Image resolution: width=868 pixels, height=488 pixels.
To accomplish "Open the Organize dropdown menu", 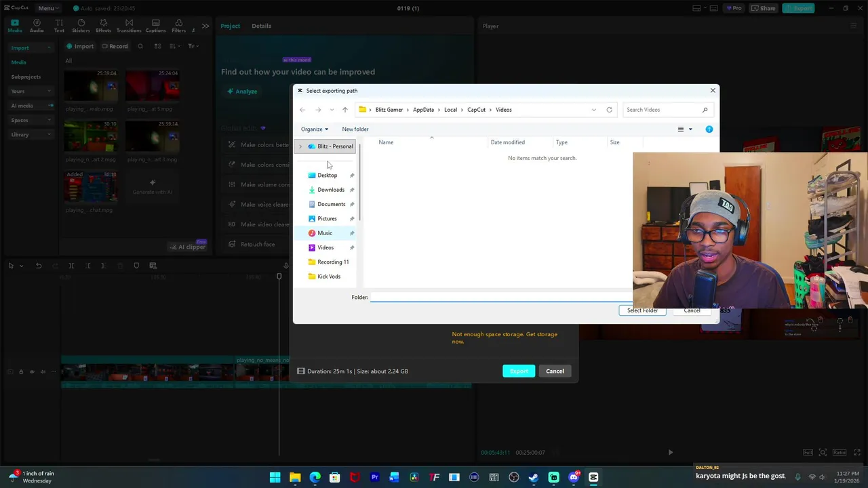I will [315, 129].
